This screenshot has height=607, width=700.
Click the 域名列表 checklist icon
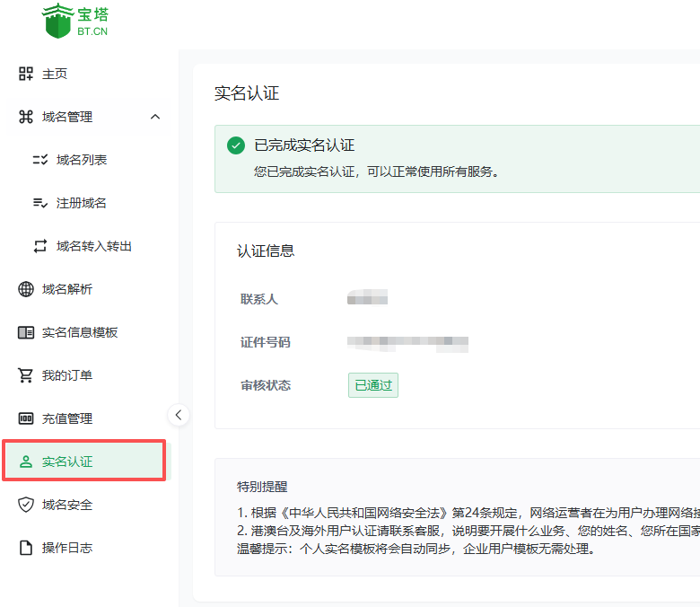pyautogui.click(x=40, y=160)
